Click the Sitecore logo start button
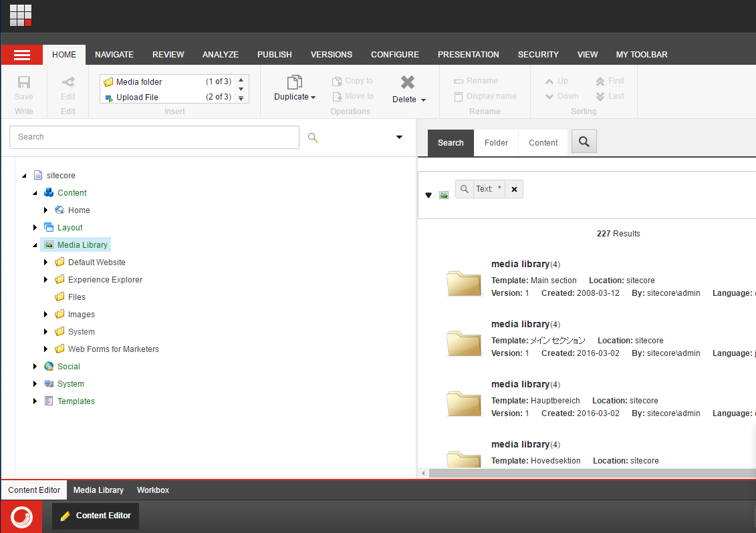 pos(21,516)
